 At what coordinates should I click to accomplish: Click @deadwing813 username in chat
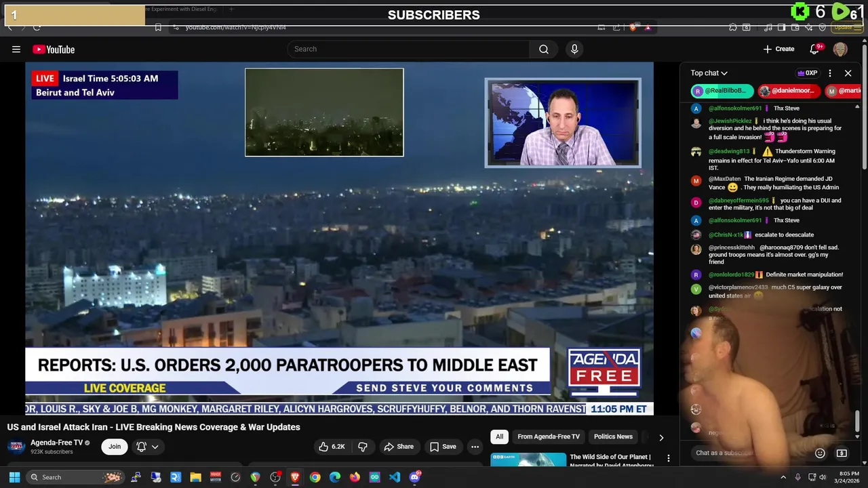pyautogui.click(x=729, y=152)
